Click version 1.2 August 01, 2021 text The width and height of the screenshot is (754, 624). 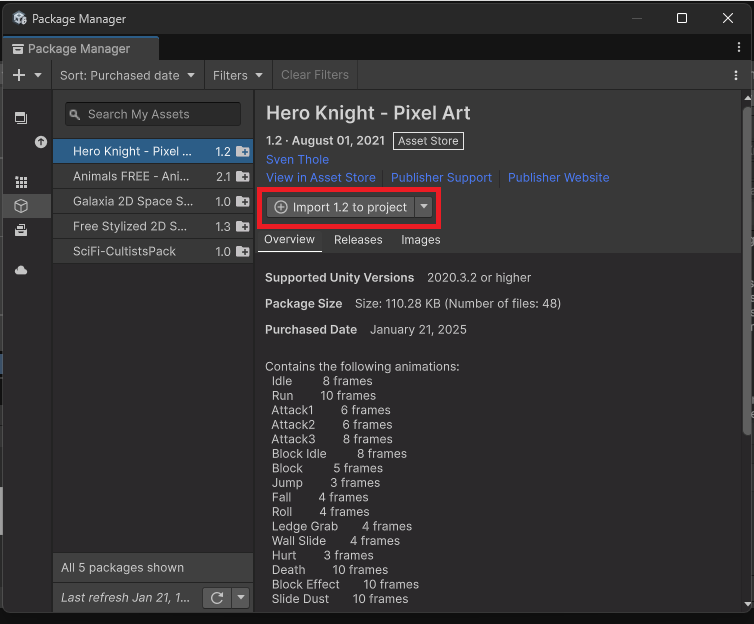point(325,140)
